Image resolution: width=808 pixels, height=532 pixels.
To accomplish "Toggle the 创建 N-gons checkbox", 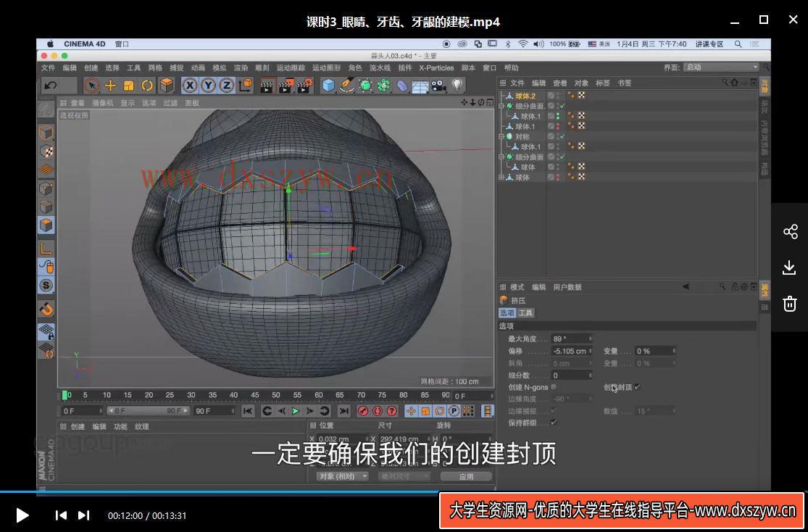I will [x=554, y=386].
